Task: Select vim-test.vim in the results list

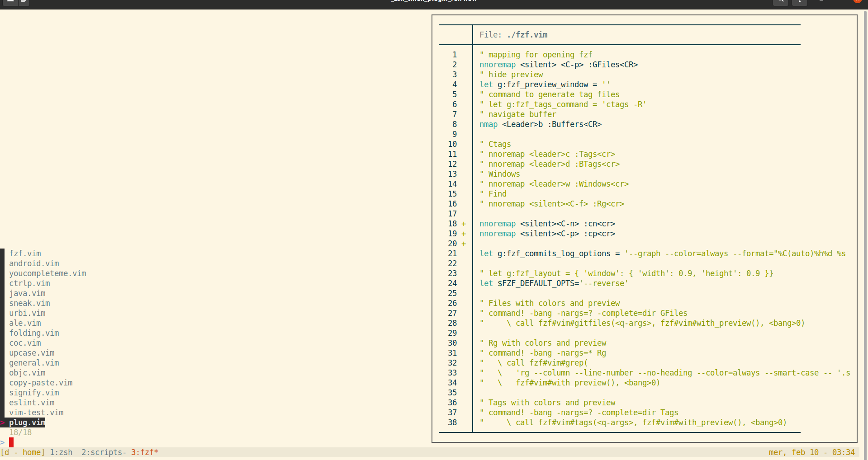Action: [36, 413]
